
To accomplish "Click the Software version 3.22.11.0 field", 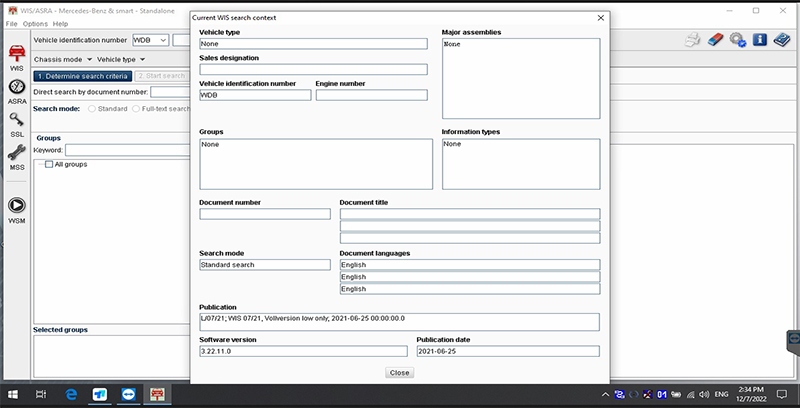I will click(304, 351).
